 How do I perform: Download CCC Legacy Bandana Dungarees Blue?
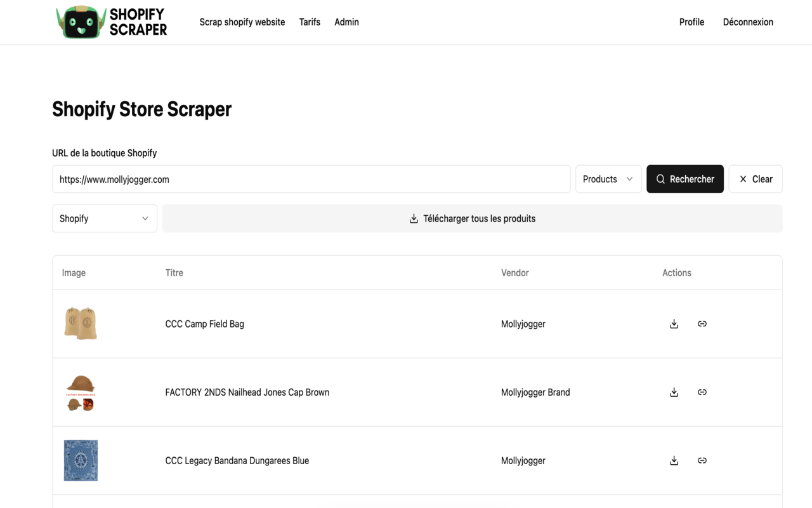(x=674, y=461)
